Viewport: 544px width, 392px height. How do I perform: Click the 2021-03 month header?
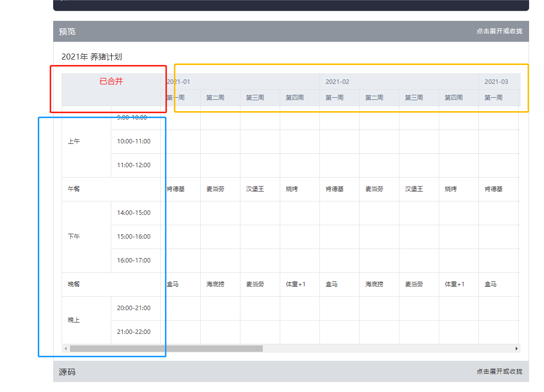pos(499,82)
